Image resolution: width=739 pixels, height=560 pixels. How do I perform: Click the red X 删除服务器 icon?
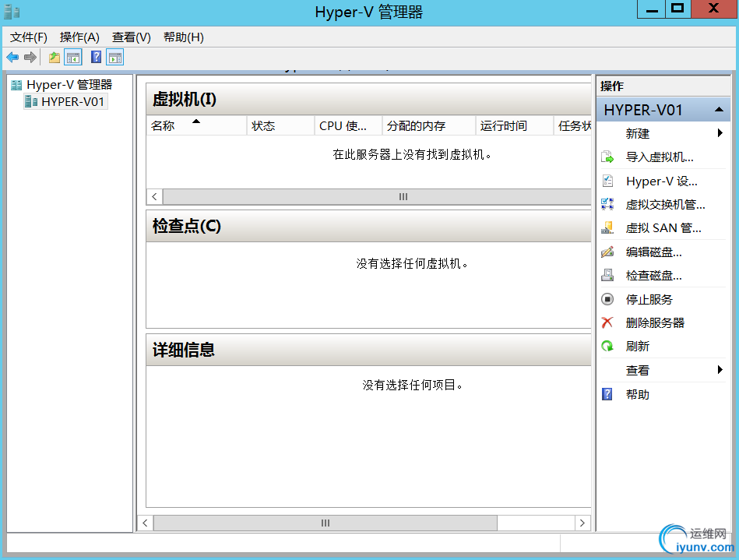tap(607, 322)
